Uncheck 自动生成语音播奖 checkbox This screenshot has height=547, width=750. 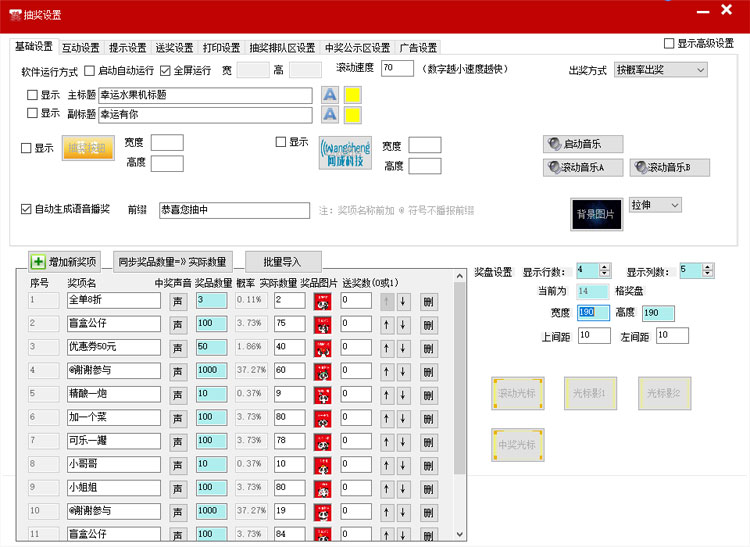(27, 210)
